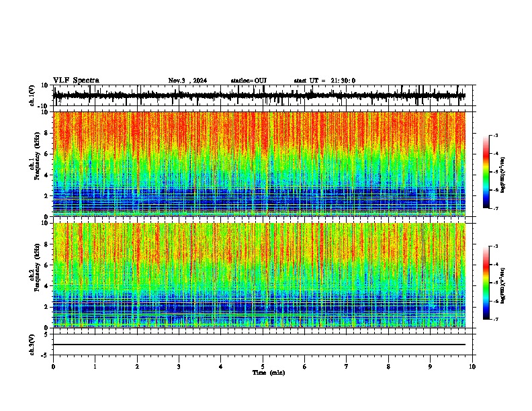Click the ch.2 spectrogram plot area
Image resolution: width=532 pixels, height=411 pixels.
click(259, 275)
